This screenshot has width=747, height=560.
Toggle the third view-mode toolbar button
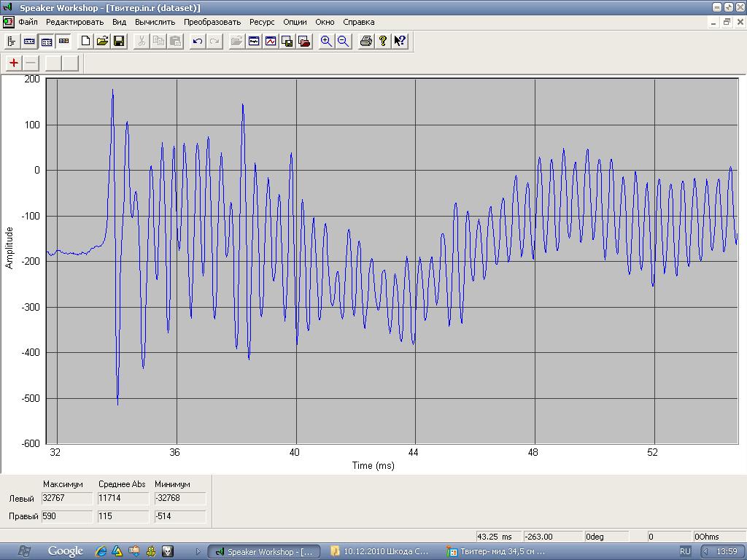[x=46, y=42]
